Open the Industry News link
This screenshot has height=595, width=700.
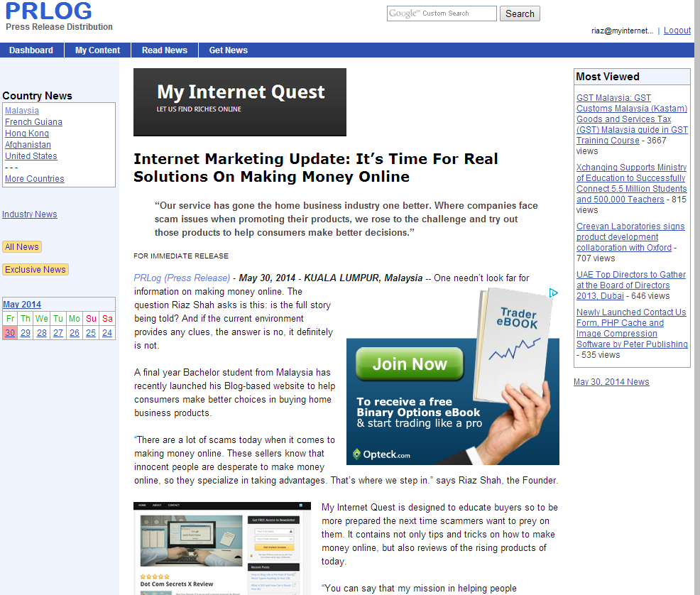[x=30, y=214]
